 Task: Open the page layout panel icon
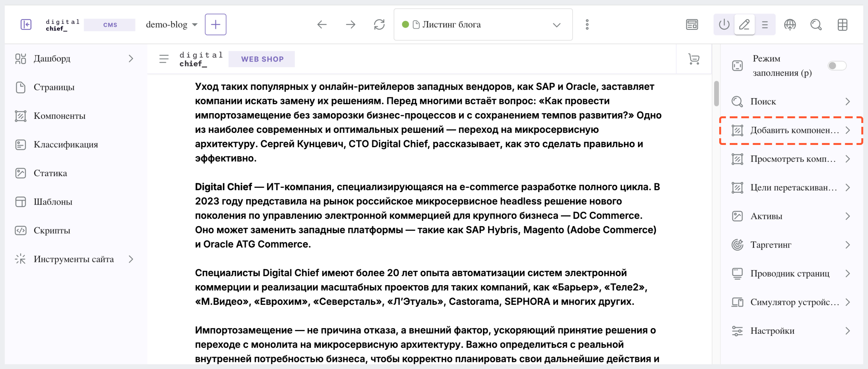coord(692,24)
